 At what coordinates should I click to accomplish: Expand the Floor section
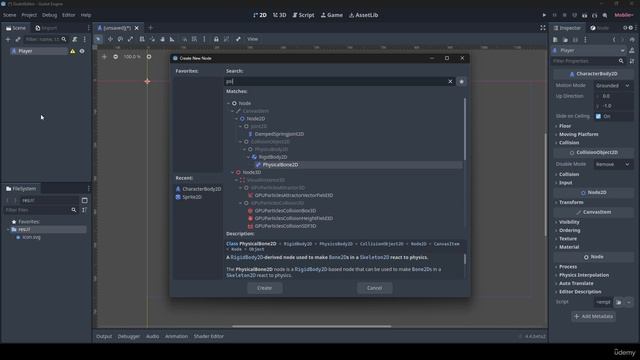point(565,126)
